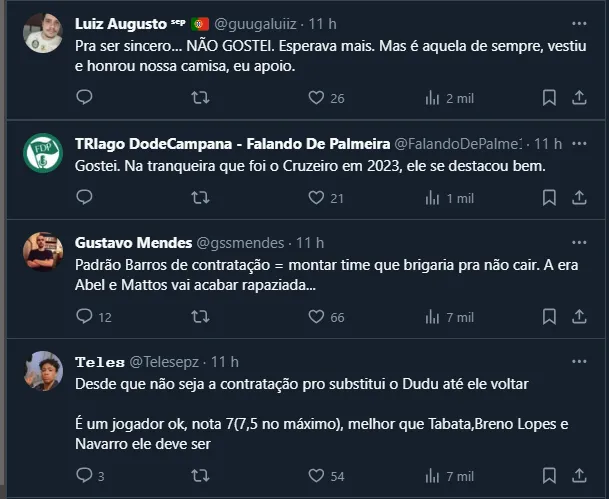
Task: Open the Falando De Palmeira profile avatar
Action: (43, 152)
